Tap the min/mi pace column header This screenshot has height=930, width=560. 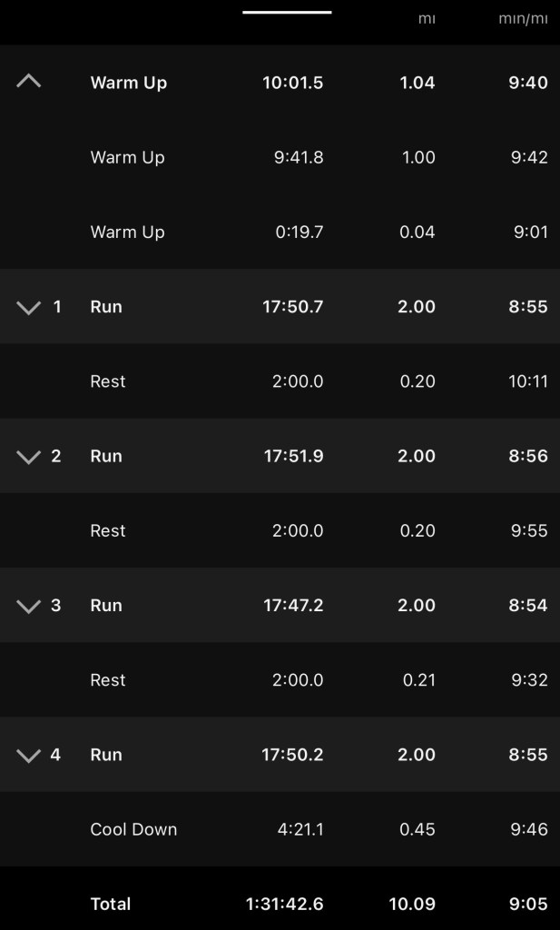[523, 18]
